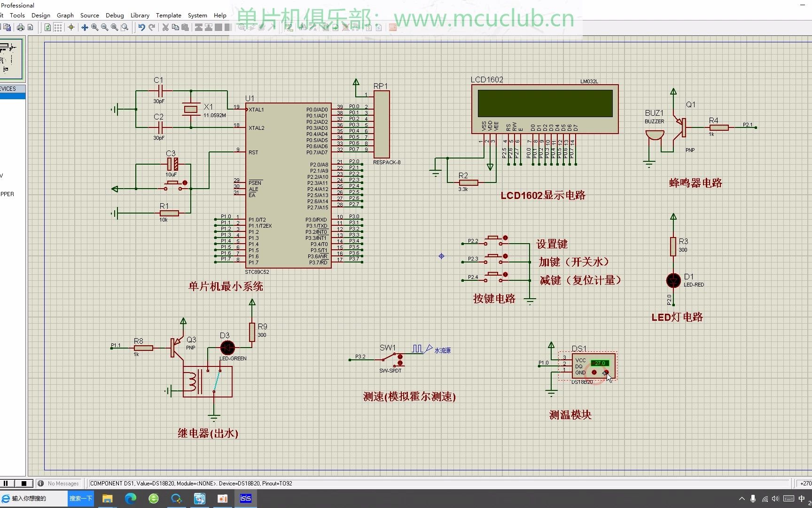Screen dimensions: 812x508
Task: Open the Library menu
Action: [x=140, y=15]
